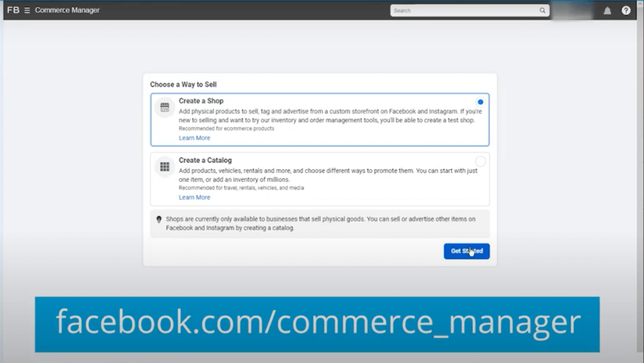
Task: Open the notifications bell
Action: click(x=607, y=11)
